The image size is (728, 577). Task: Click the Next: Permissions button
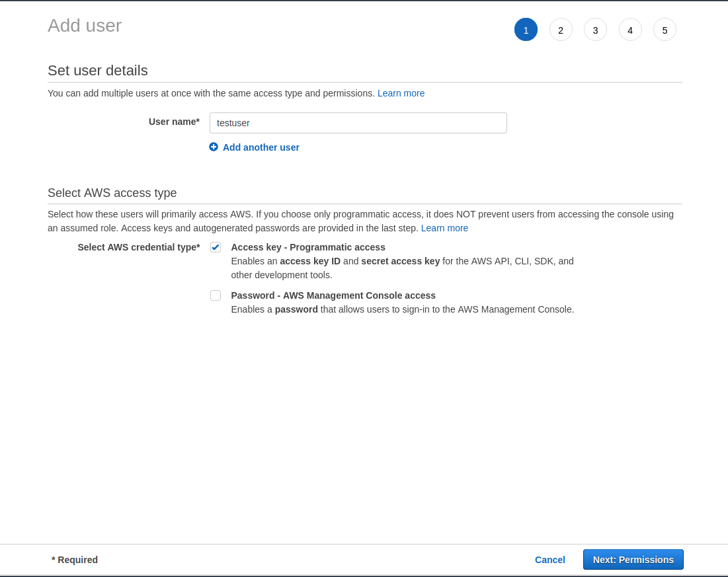[633, 560]
